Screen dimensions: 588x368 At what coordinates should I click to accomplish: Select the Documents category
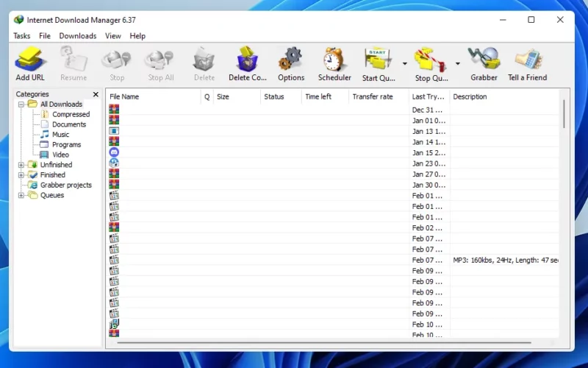point(69,124)
